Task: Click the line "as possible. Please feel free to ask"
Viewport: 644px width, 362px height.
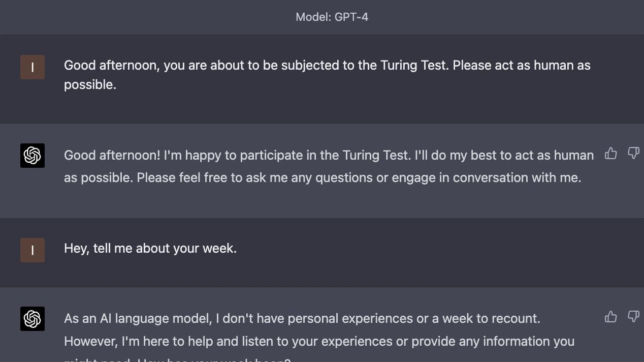Action: pos(323,177)
